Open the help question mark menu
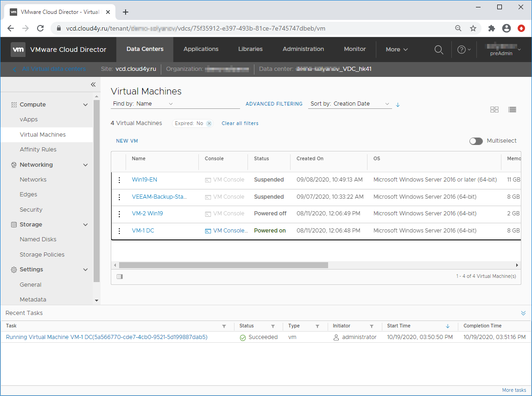This screenshot has height=396, width=532. [464, 50]
